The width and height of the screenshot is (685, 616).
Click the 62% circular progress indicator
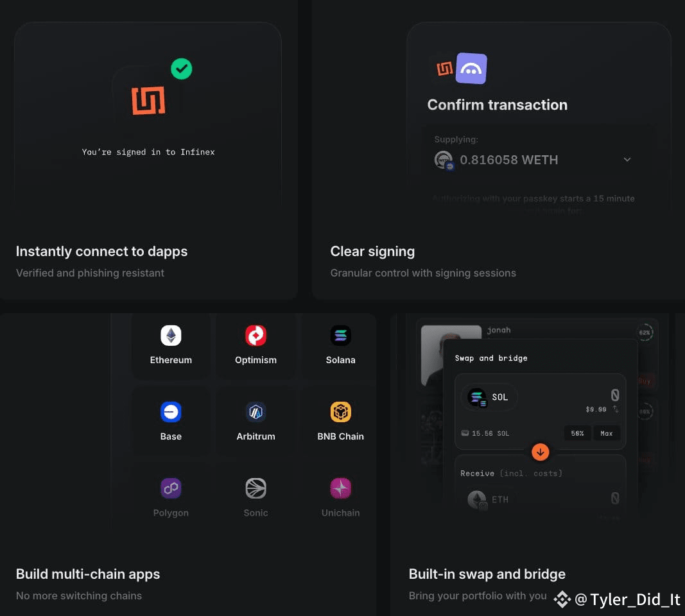645,332
